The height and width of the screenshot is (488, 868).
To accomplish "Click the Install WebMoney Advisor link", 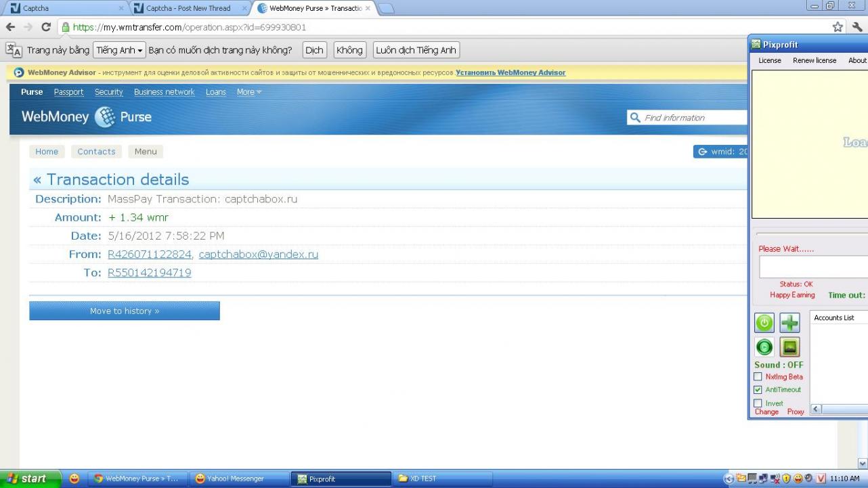I will [511, 72].
